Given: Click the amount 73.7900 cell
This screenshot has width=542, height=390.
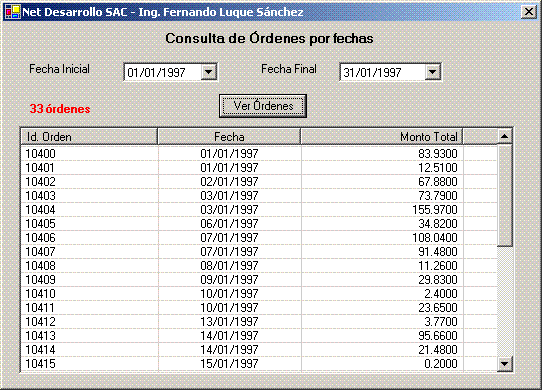Looking at the screenshot, I should coord(382,196).
